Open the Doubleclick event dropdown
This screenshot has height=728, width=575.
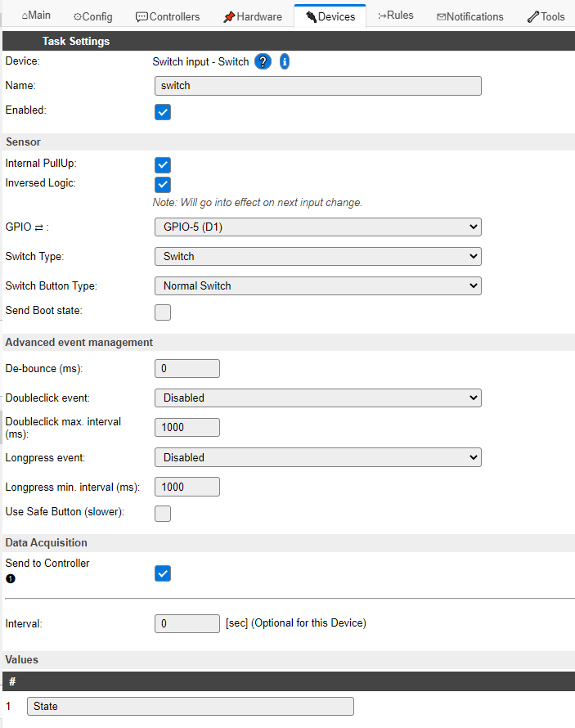(x=317, y=398)
